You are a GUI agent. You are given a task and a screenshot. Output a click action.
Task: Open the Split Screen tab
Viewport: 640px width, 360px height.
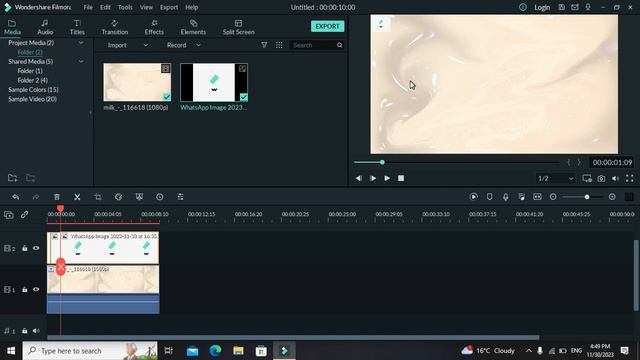point(238,27)
